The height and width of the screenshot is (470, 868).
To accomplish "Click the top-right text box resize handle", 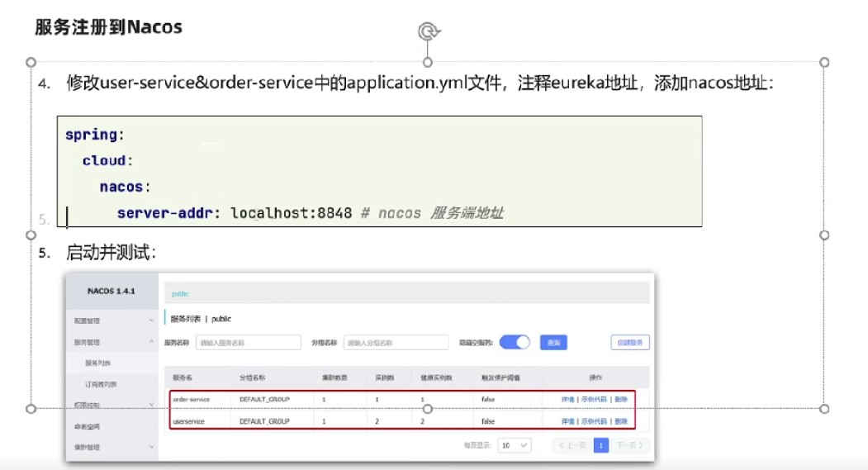I will point(824,63).
